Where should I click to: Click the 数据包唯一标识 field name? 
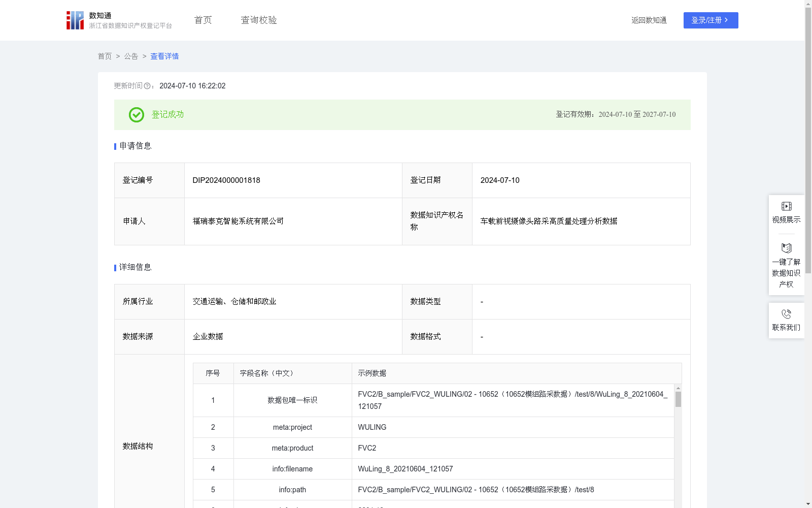point(292,400)
